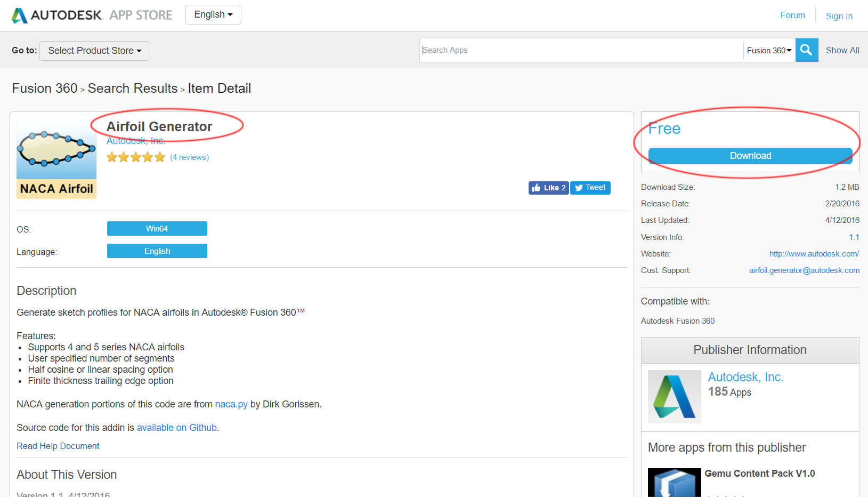Go to Fusion 360 breadcrumb
This screenshot has width=868, height=497.
(45, 89)
